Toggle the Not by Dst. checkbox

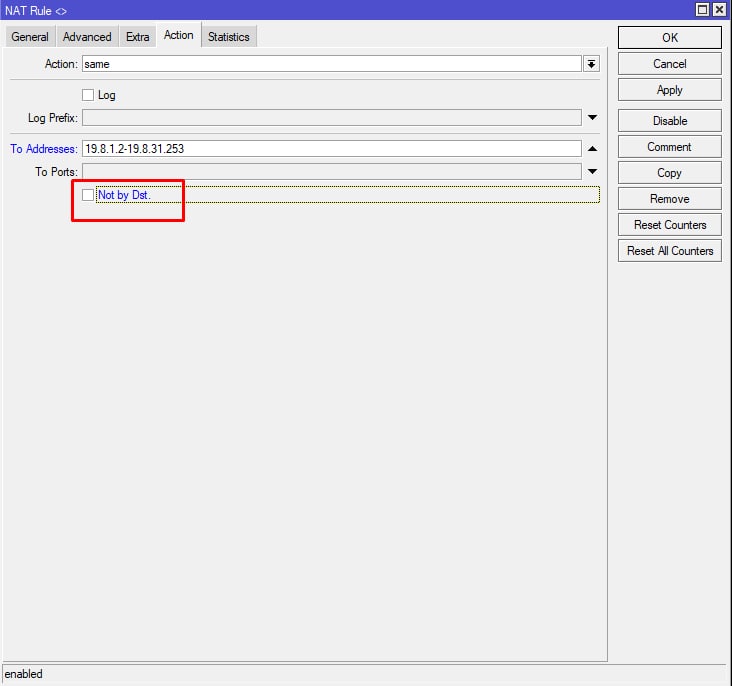pos(88,195)
